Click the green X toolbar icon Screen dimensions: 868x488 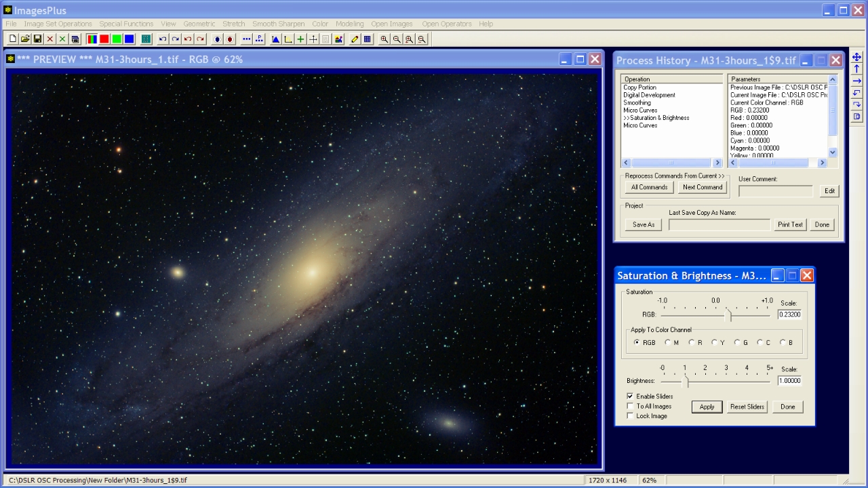pyautogui.click(x=62, y=39)
